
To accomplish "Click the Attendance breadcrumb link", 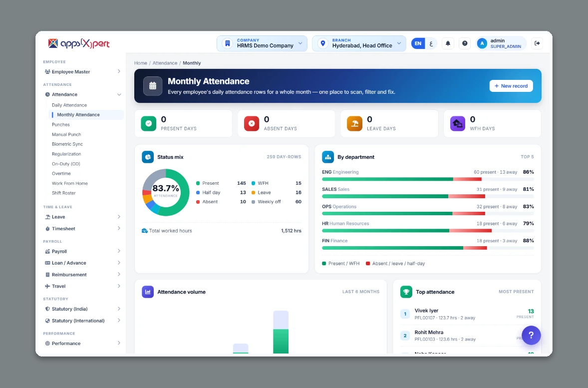I will pos(165,63).
